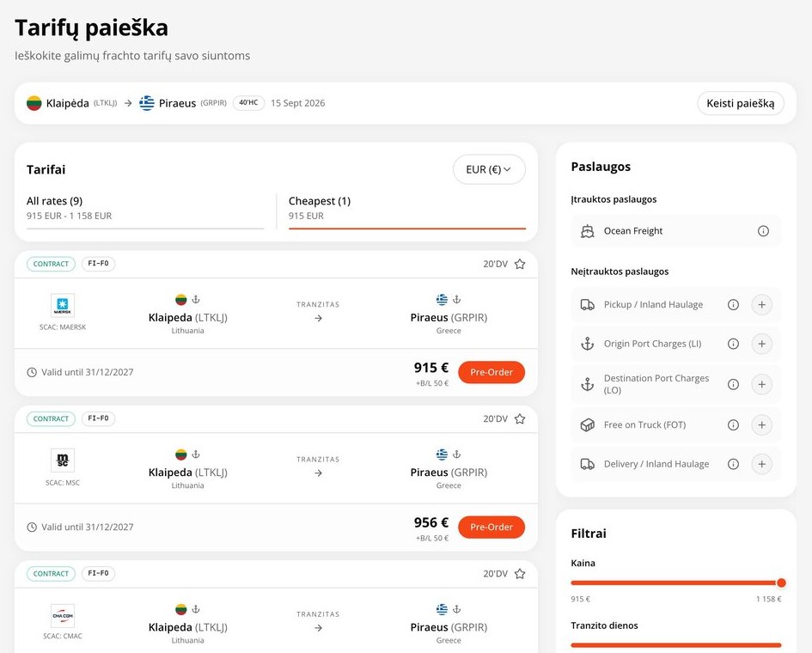The image size is (812, 653).
Task: Add Origin Port Charges (LI) service
Action: click(762, 344)
